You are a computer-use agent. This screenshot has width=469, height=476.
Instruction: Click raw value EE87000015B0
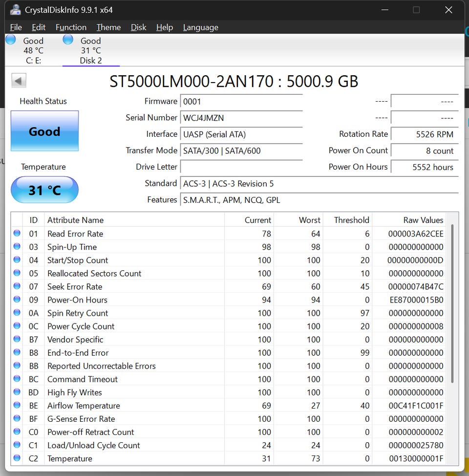416,300
